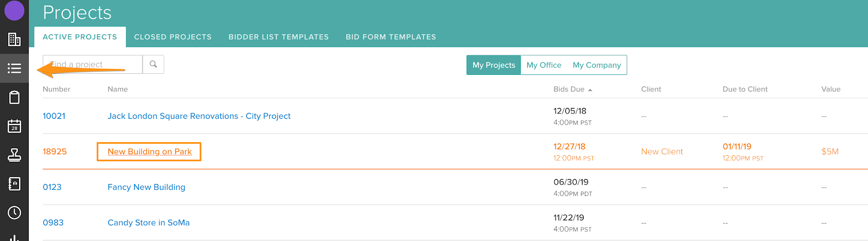868x241 pixels.
Task: Open Bidder List Templates tab
Action: coord(278,37)
